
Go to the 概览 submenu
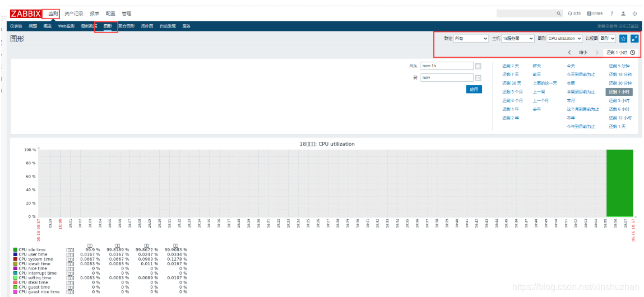pos(48,26)
